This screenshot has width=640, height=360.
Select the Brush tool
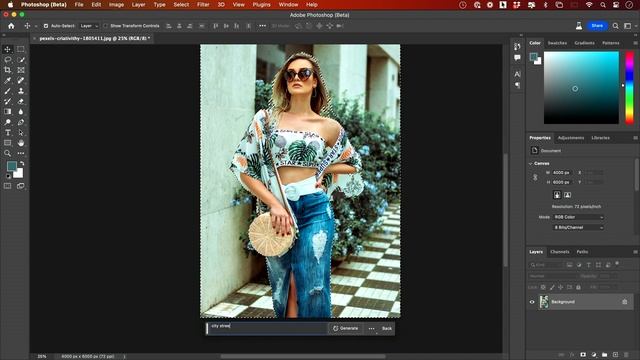pyautogui.click(x=7, y=91)
